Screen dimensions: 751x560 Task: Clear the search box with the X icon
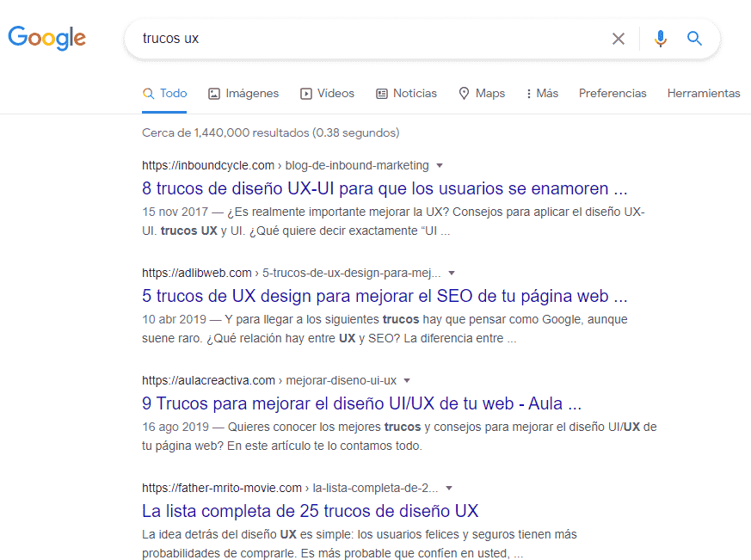click(x=619, y=39)
